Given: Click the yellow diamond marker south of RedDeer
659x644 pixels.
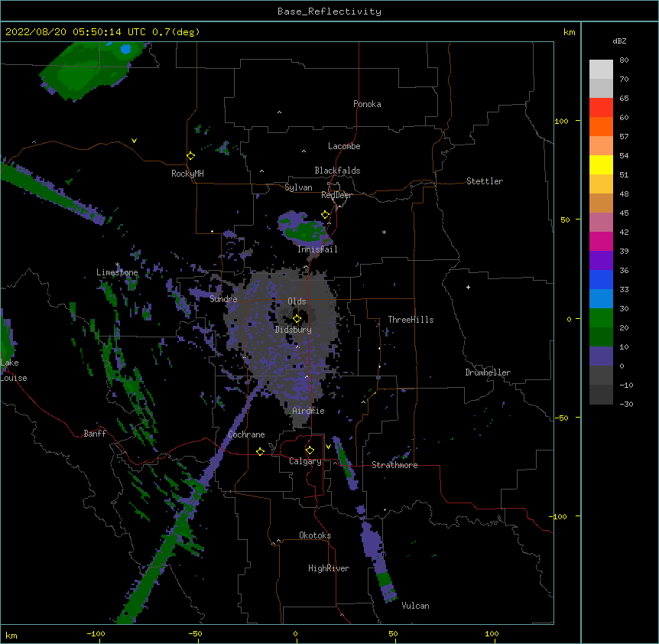Looking at the screenshot, I should coord(326,215).
